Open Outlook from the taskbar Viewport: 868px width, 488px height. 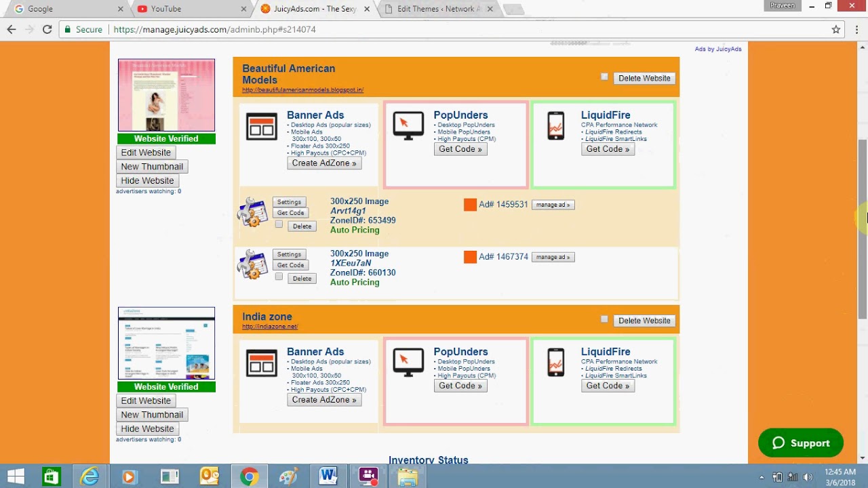pyautogui.click(x=210, y=476)
